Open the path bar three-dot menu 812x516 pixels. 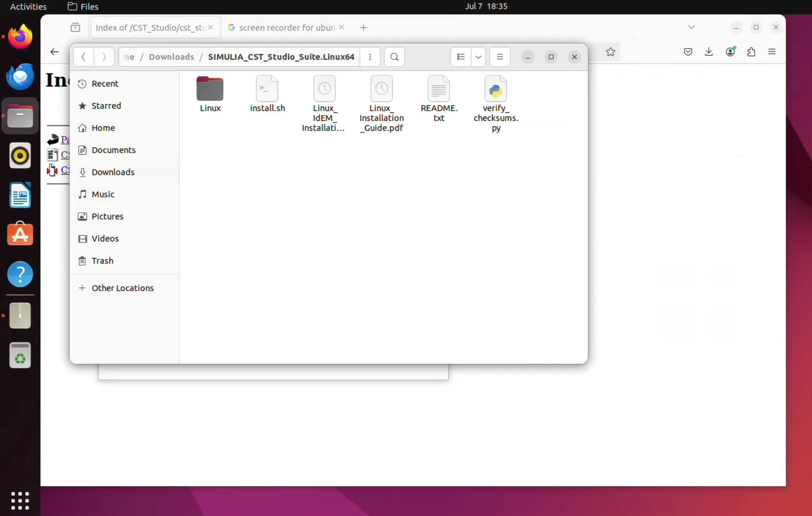coord(370,57)
